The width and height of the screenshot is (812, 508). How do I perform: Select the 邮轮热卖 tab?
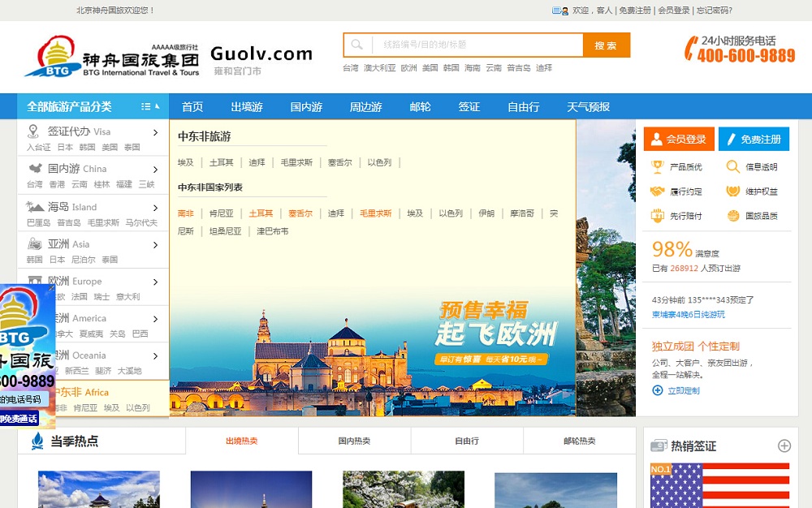(x=580, y=441)
